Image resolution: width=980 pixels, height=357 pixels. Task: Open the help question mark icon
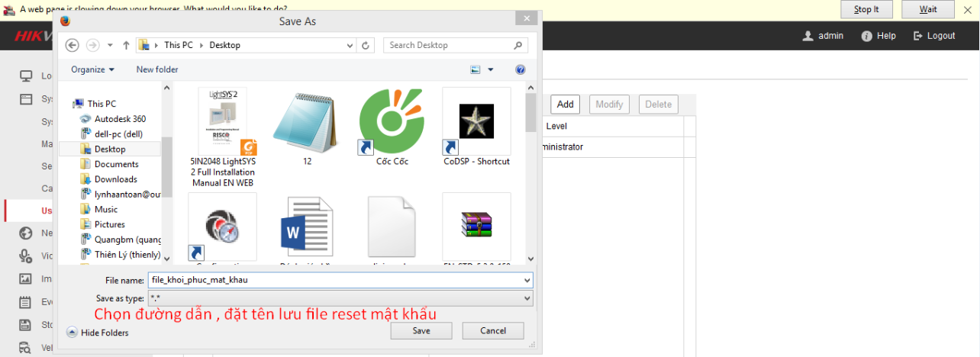point(521,69)
